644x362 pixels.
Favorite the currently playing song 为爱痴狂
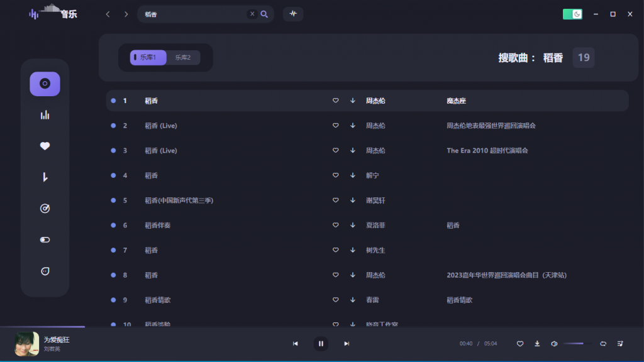520,344
